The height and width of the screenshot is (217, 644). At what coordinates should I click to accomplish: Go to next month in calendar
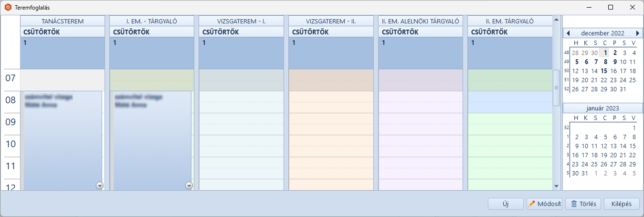pos(637,33)
